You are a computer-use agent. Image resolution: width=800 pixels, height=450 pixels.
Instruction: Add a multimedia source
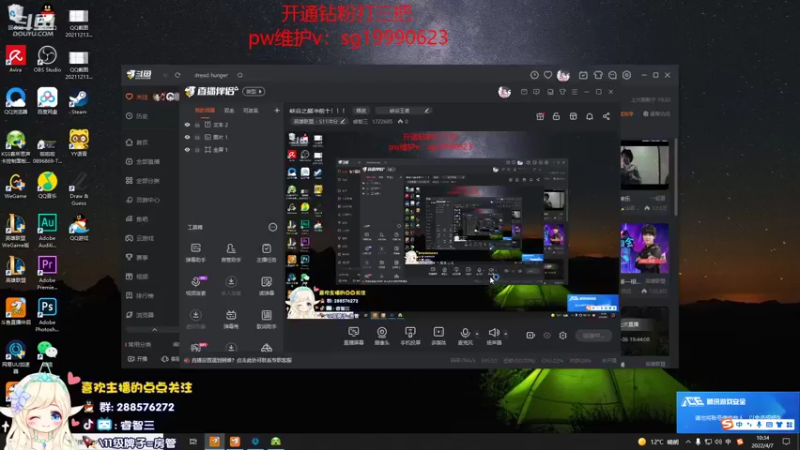click(x=438, y=336)
